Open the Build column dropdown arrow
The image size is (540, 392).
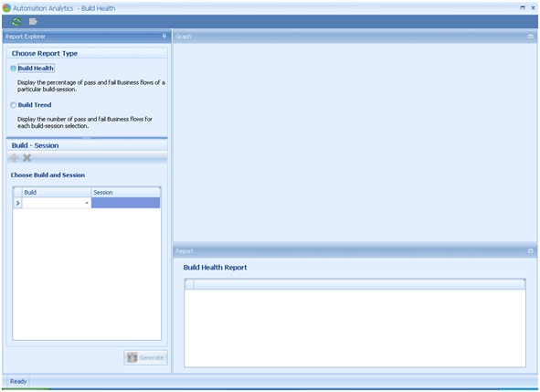pyautogui.click(x=87, y=203)
